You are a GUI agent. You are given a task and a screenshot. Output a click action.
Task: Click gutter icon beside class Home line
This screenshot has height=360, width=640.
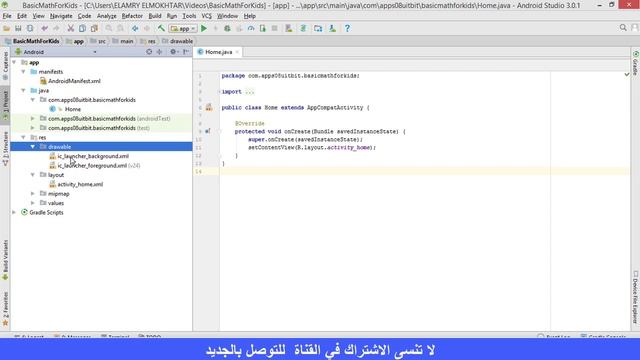click(x=209, y=108)
